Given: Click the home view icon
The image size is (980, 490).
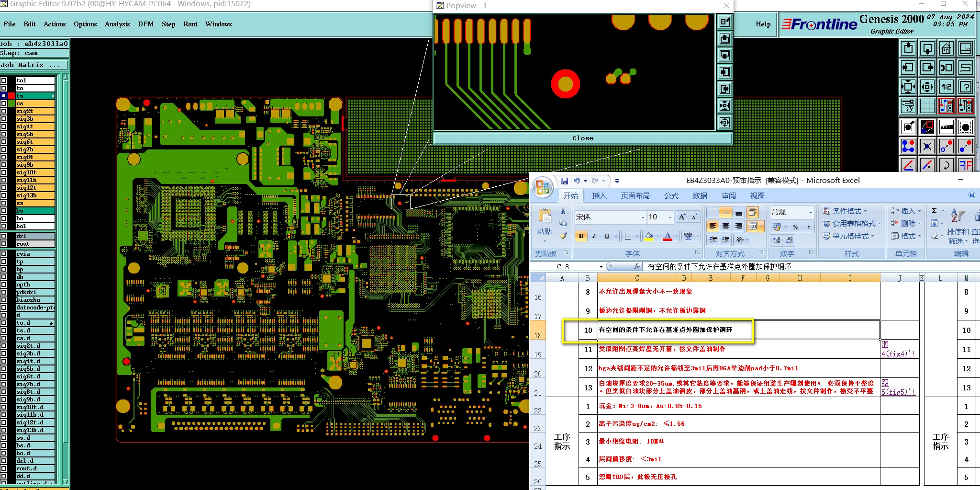Looking at the screenshot, I should point(946,48).
